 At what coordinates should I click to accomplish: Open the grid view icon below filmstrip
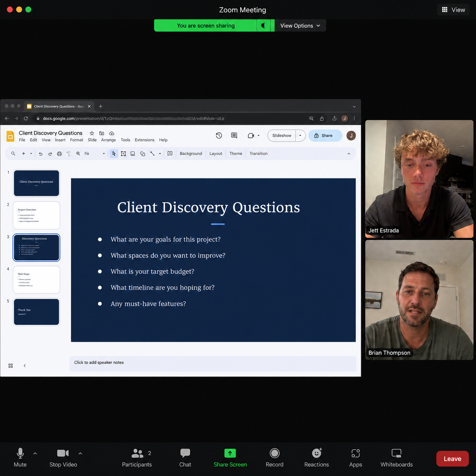pyautogui.click(x=11, y=366)
